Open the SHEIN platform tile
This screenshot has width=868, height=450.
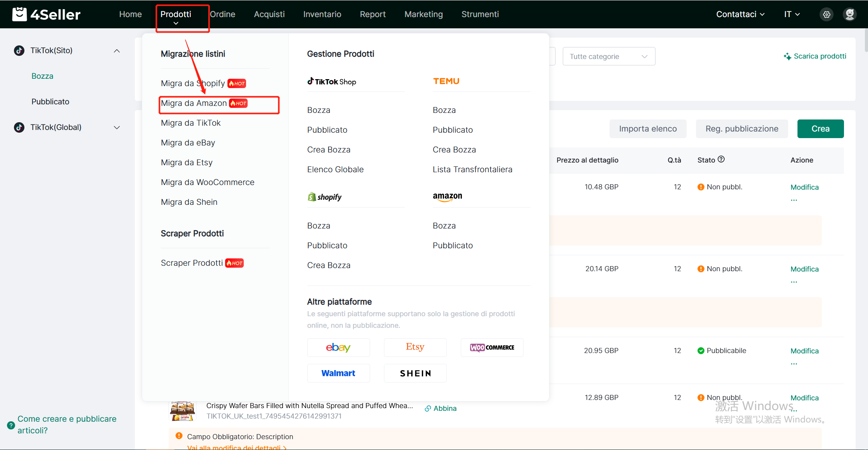(415, 373)
